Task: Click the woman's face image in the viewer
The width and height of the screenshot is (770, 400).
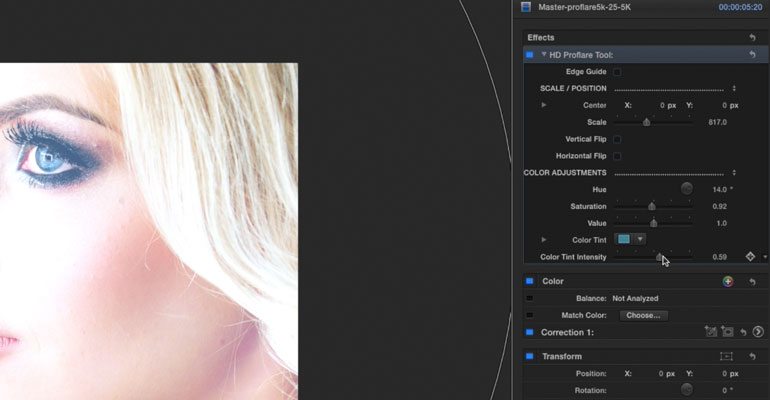Action: [148, 231]
